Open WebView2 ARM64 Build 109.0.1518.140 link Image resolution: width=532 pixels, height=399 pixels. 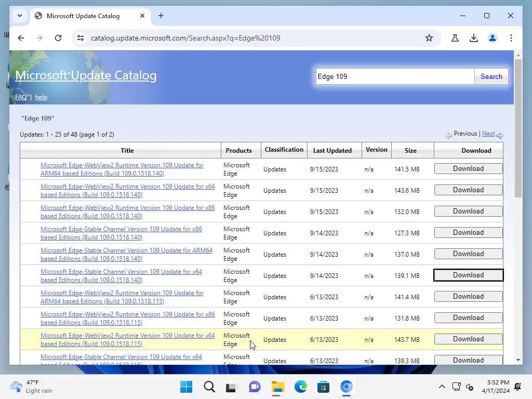coord(122,169)
